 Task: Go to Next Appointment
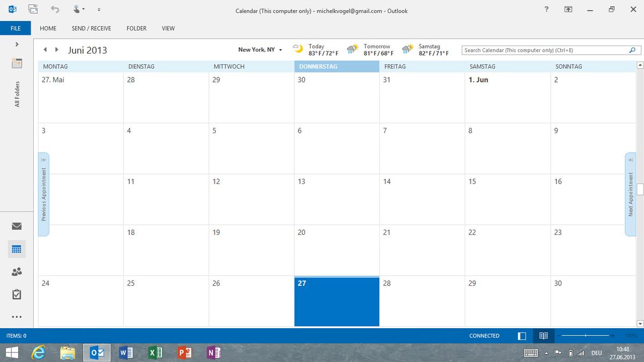[x=631, y=194]
